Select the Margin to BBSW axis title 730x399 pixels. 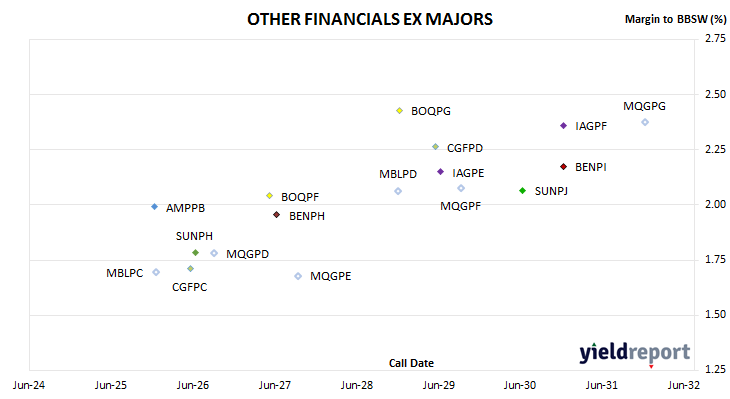tap(675, 19)
